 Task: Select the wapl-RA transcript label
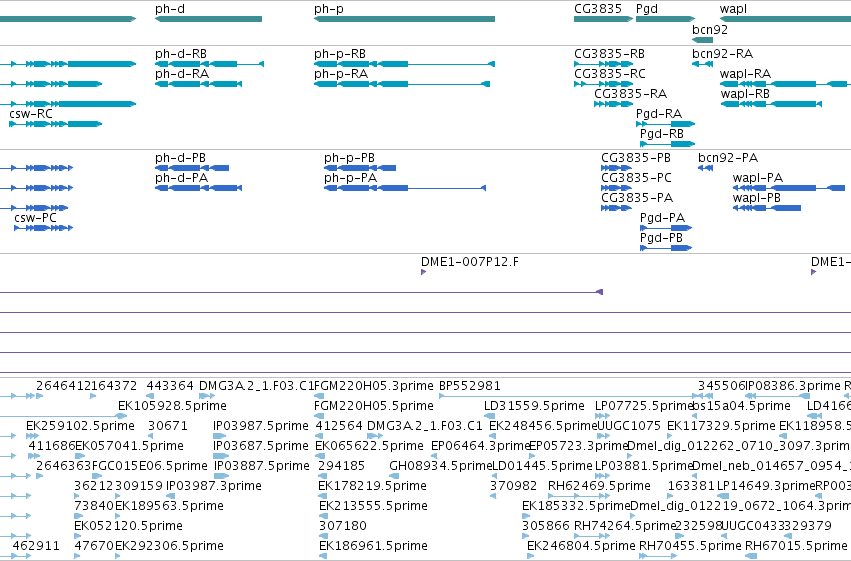745,74
